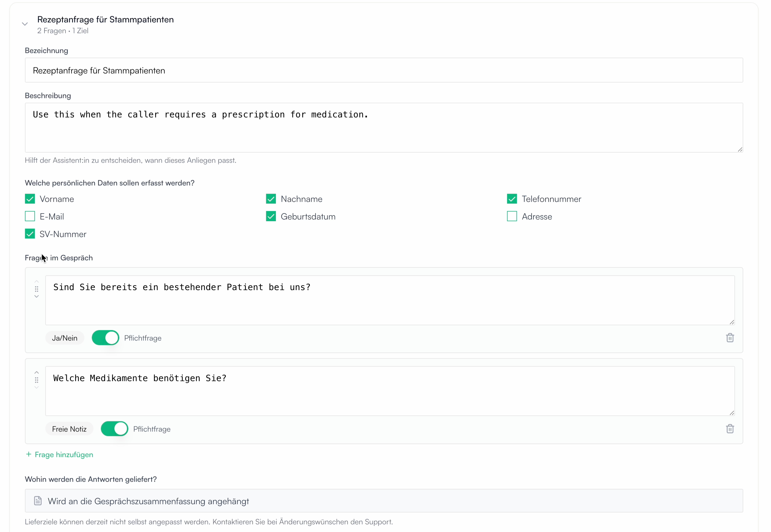Move the 'Welche Medikamente' question down arrow
This screenshot has width=771, height=532.
click(37, 387)
